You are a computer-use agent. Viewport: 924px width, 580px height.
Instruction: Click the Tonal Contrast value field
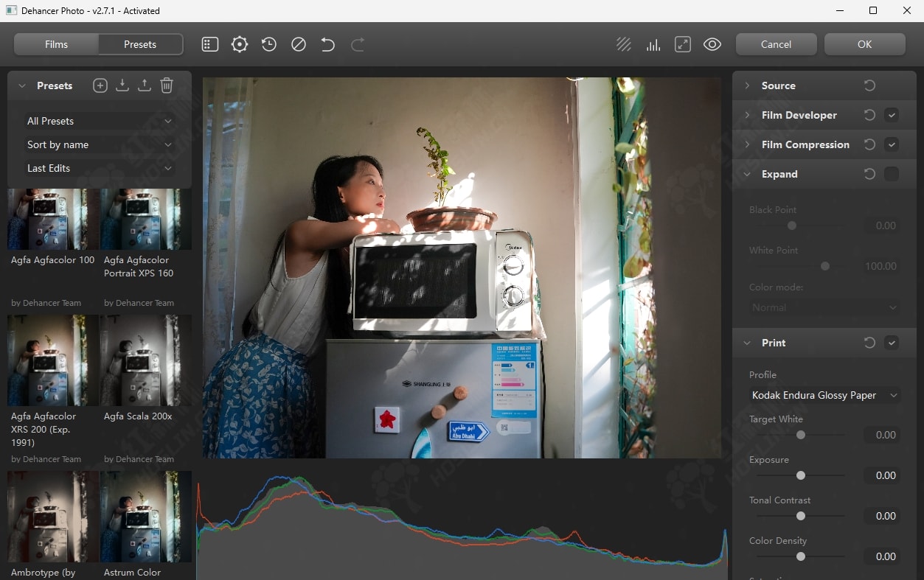click(882, 516)
